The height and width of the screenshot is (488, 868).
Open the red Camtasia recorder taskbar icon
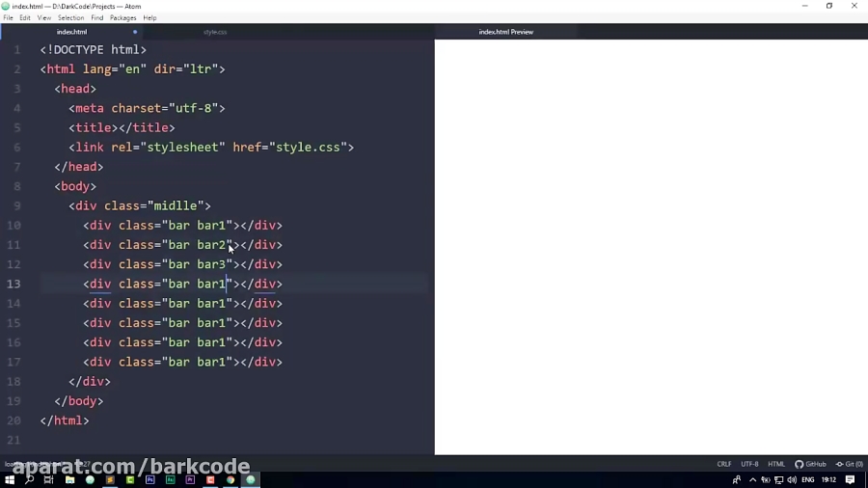(x=210, y=479)
